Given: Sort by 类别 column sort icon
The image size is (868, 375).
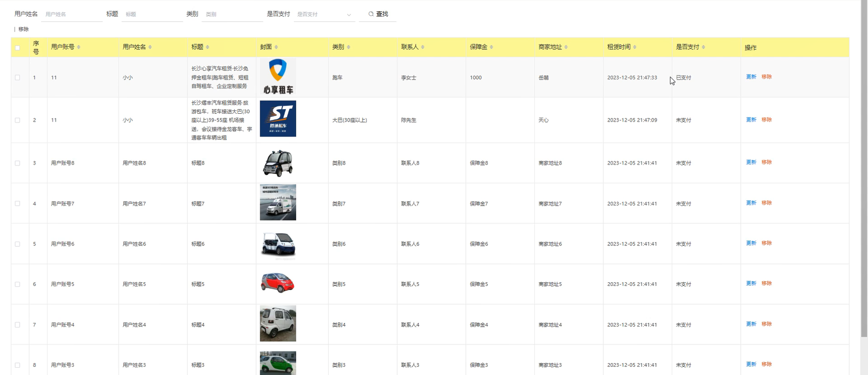Looking at the screenshot, I should click(x=349, y=47).
